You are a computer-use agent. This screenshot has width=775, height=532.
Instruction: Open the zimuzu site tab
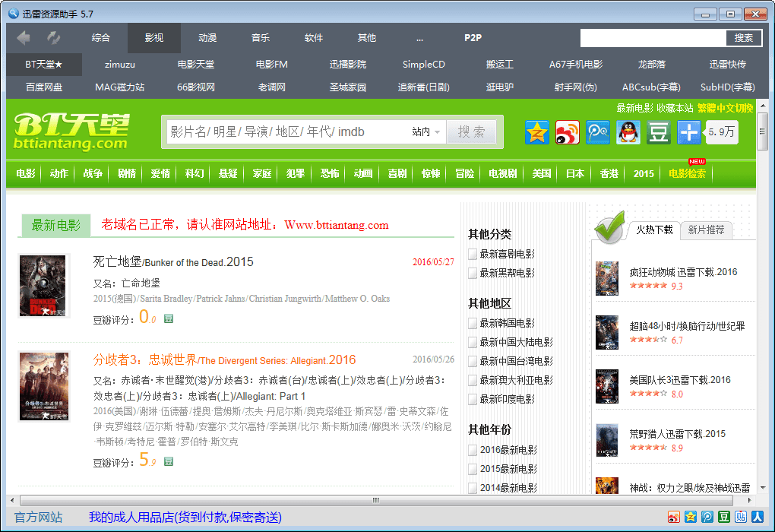[120, 65]
